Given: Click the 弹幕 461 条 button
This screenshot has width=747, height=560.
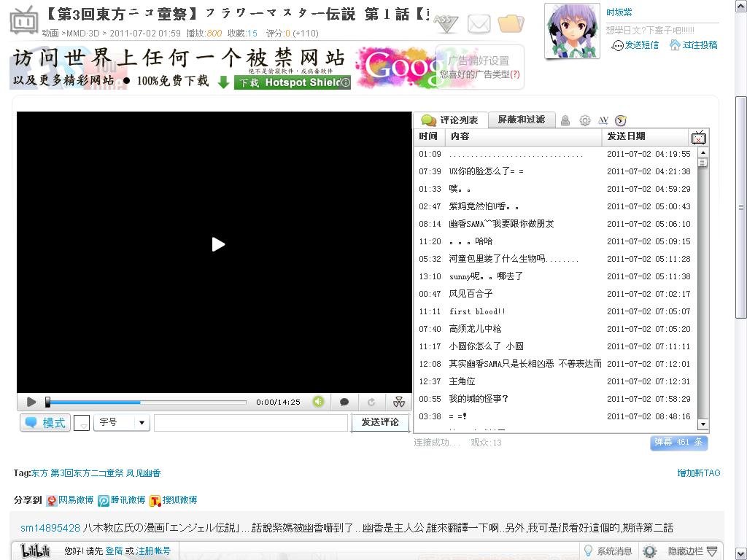Looking at the screenshot, I should coord(678,443).
